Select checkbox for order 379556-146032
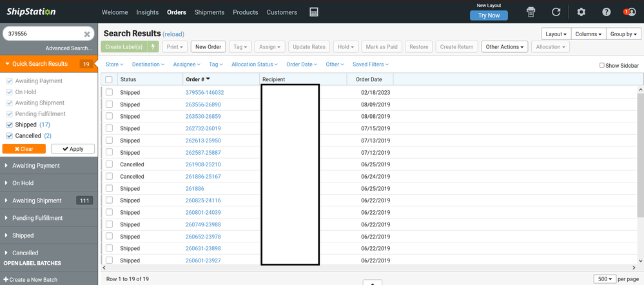This screenshot has height=285, width=644. 109,92
